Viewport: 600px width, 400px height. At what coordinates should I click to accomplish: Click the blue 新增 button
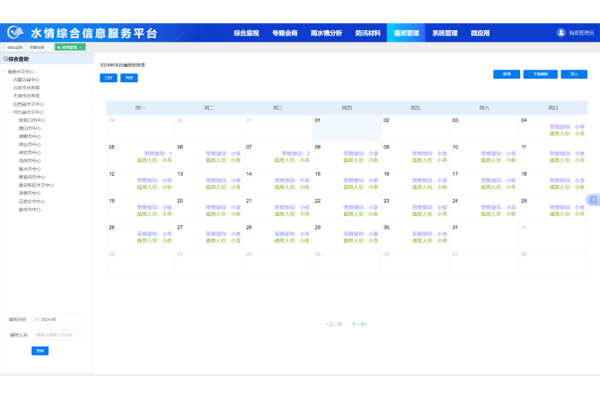point(507,74)
